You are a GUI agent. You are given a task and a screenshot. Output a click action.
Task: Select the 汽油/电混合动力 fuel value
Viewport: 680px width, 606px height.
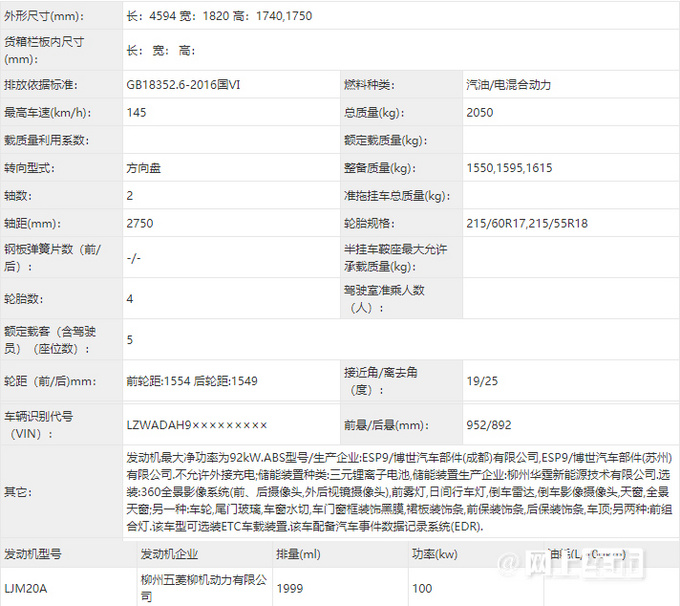(x=508, y=85)
